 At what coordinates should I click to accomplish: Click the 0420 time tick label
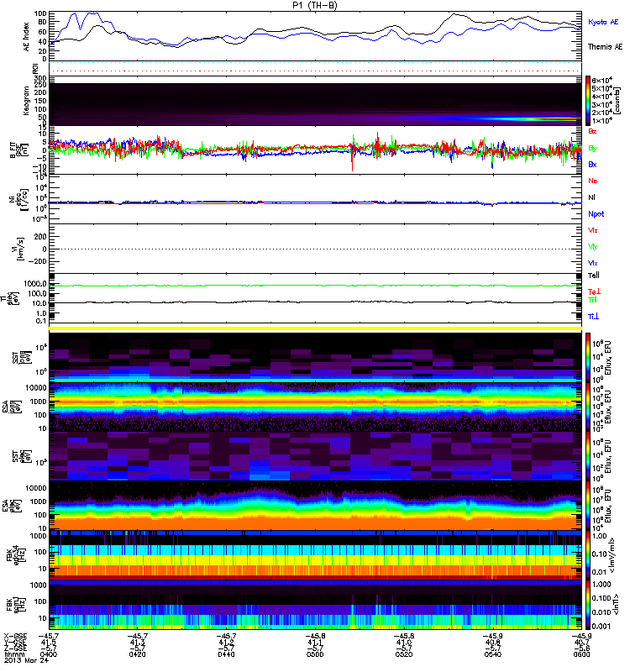tap(137, 654)
